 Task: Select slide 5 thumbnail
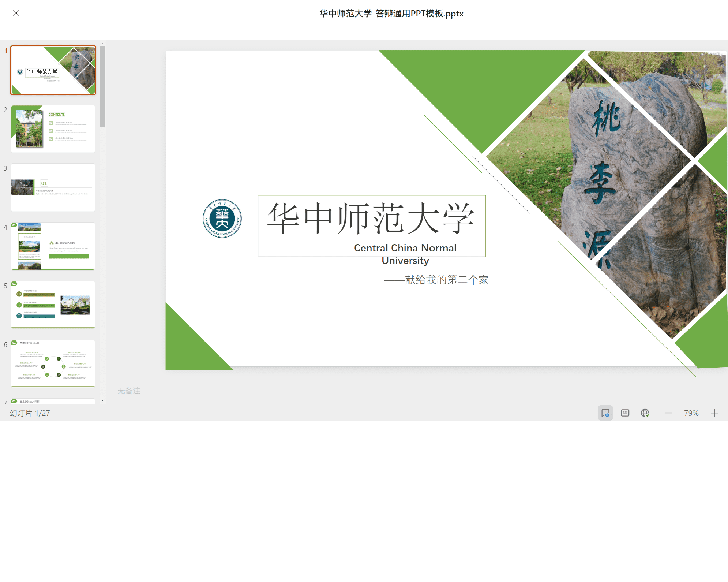tap(53, 305)
